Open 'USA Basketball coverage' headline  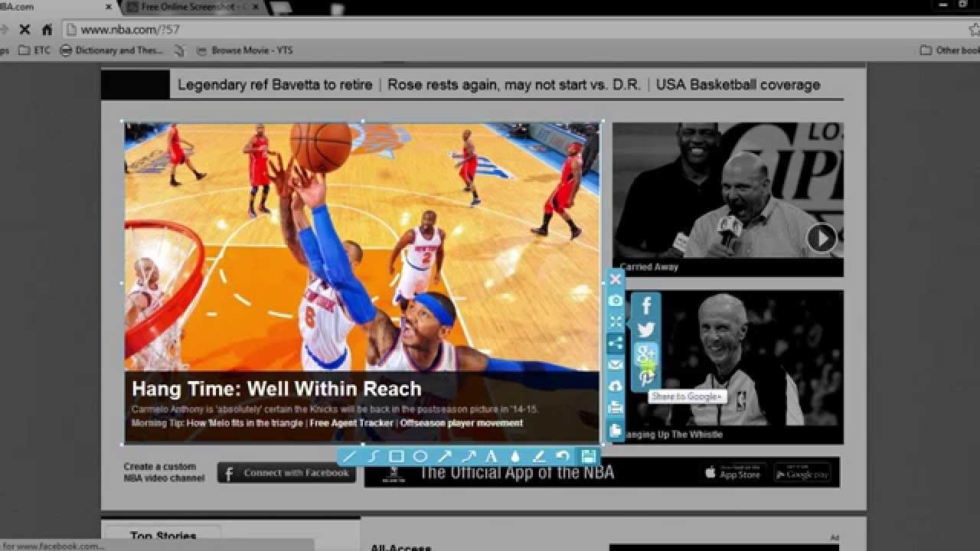click(737, 85)
